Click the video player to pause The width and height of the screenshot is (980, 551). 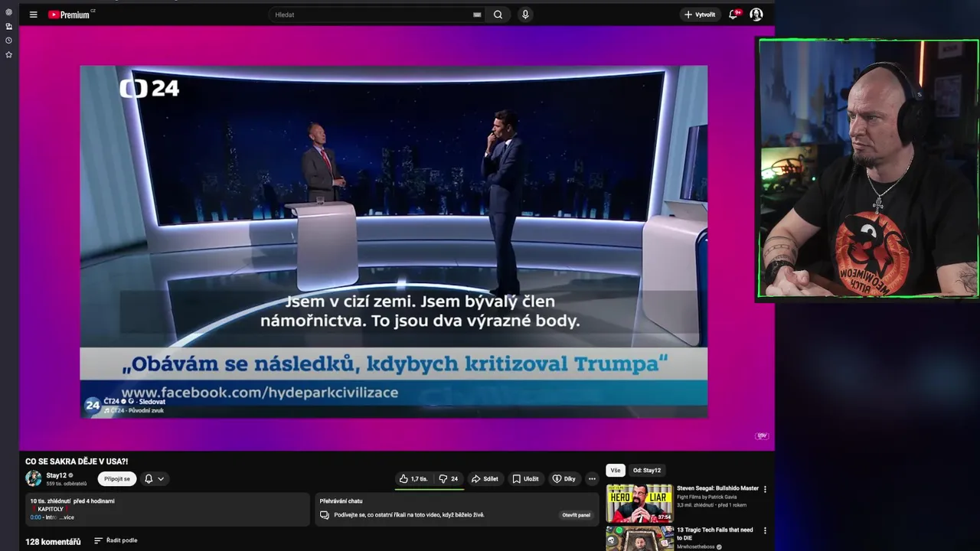pos(397,238)
